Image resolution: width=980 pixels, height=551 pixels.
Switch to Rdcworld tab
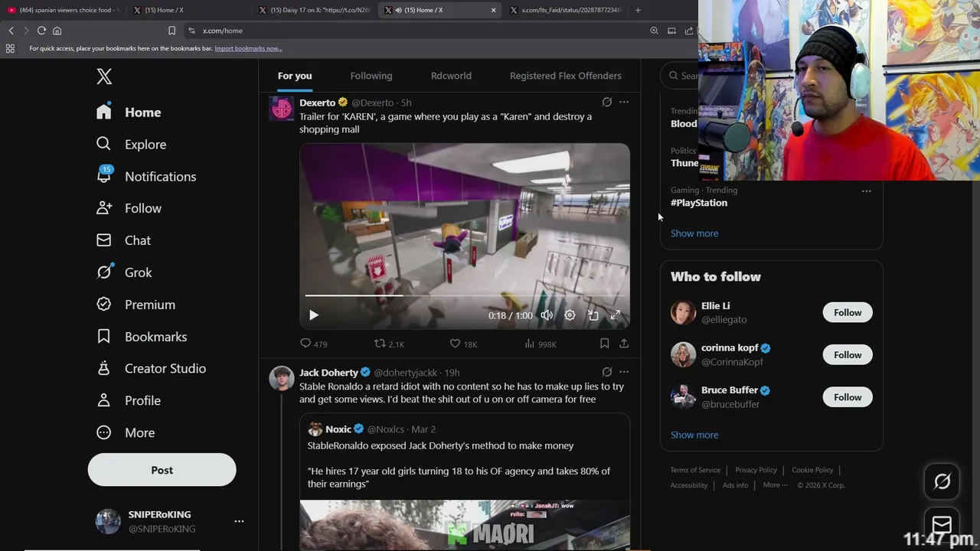[451, 76]
